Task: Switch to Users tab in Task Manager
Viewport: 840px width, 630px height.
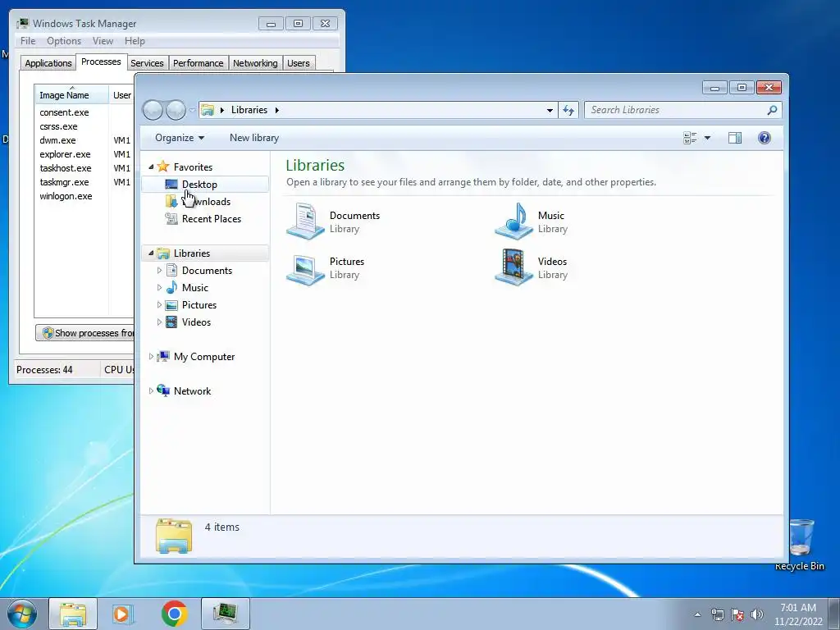Action: (x=299, y=63)
